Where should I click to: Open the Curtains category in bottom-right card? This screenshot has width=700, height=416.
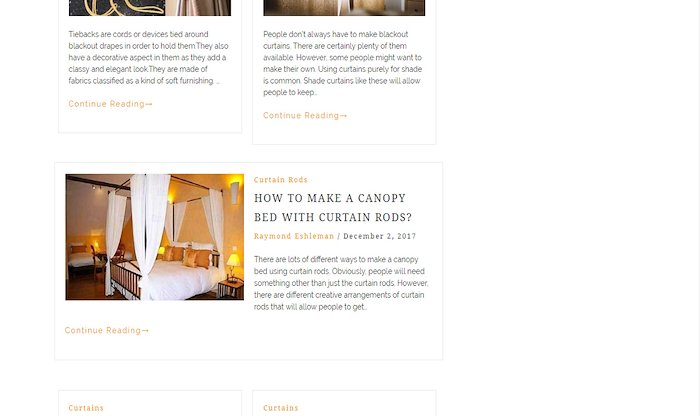point(280,408)
